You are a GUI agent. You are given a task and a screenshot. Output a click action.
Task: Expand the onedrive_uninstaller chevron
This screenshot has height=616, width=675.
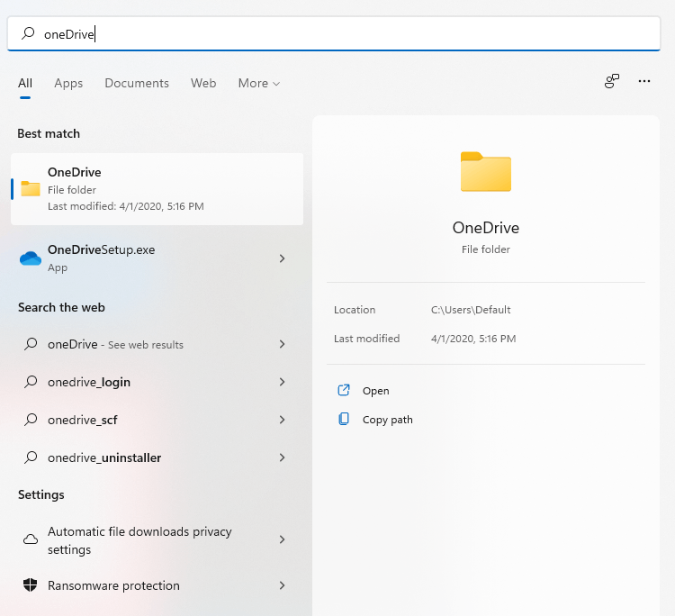[x=282, y=457]
